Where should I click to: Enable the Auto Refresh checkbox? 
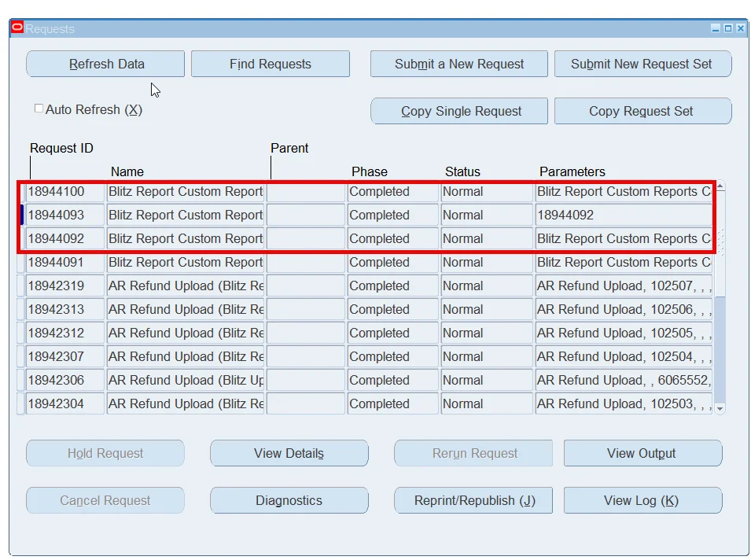[x=39, y=109]
